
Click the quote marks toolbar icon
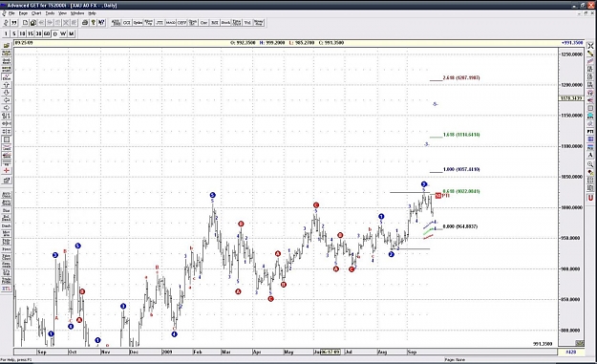pos(14,23)
